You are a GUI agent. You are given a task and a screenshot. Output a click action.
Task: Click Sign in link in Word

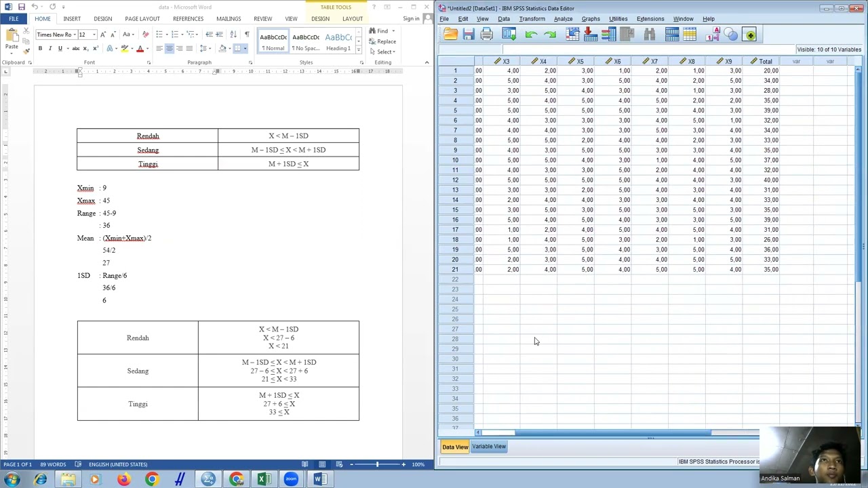[411, 19]
